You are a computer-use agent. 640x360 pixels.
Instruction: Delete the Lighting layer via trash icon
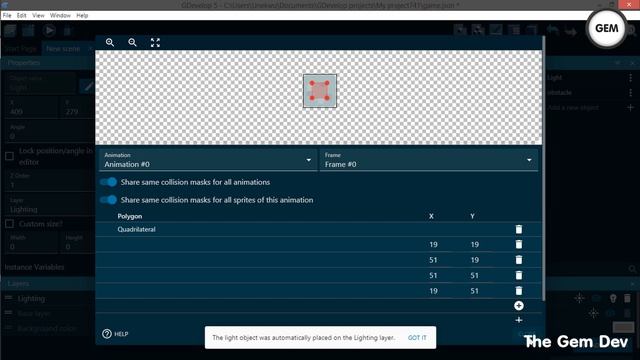coord(627,298)
